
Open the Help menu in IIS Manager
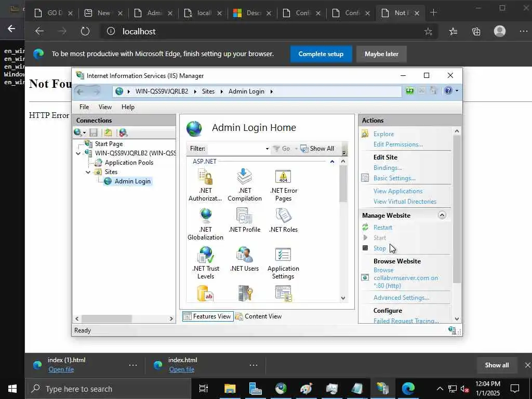[x=128, y=107]
